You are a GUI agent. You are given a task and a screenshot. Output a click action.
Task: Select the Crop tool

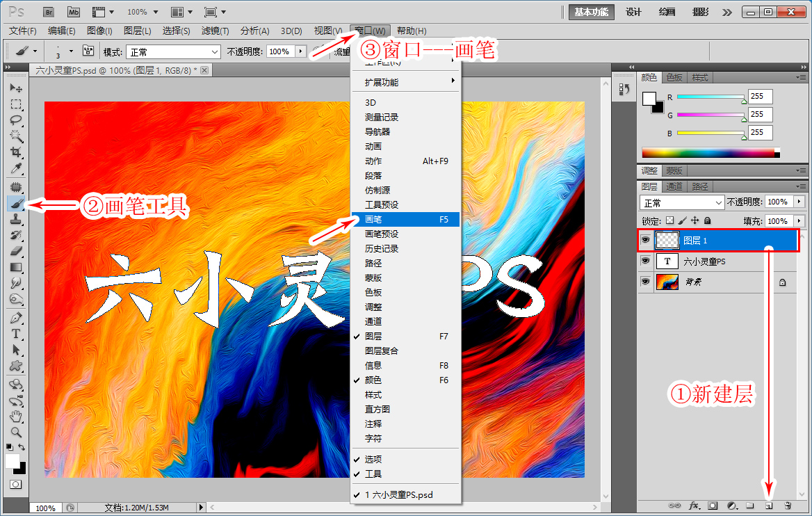click(x=16, y=152)
